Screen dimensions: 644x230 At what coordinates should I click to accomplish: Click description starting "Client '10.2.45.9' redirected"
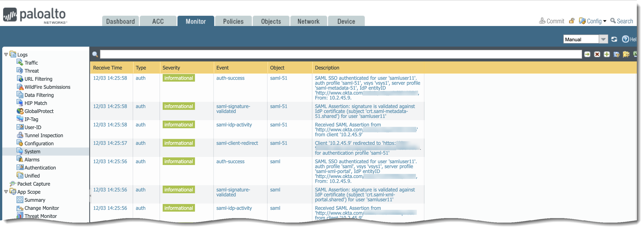(368, 148)
